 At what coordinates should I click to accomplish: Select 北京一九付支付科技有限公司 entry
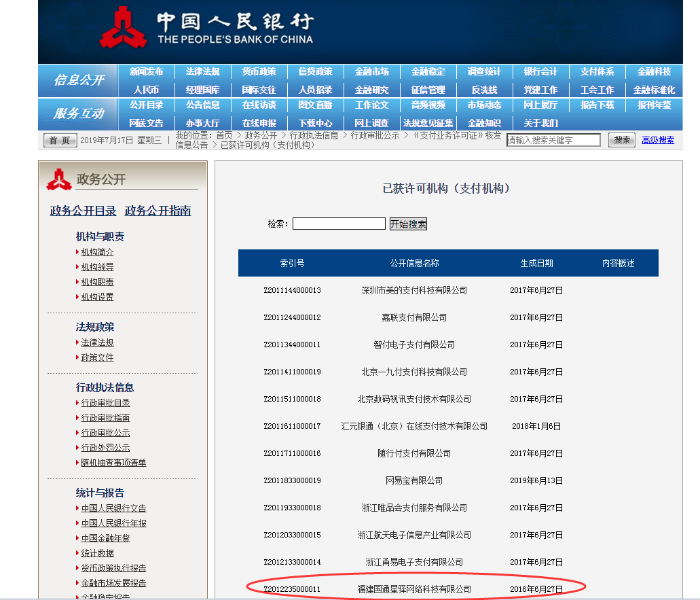414,372
